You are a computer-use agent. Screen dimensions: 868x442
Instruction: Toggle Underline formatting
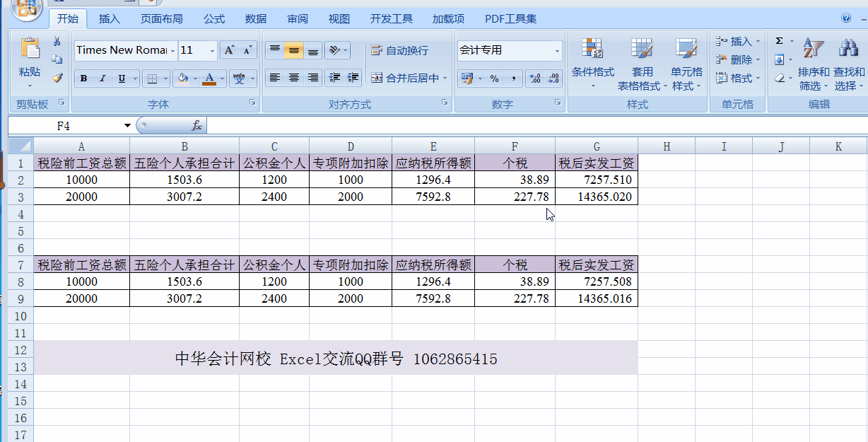tap(122, 78)
